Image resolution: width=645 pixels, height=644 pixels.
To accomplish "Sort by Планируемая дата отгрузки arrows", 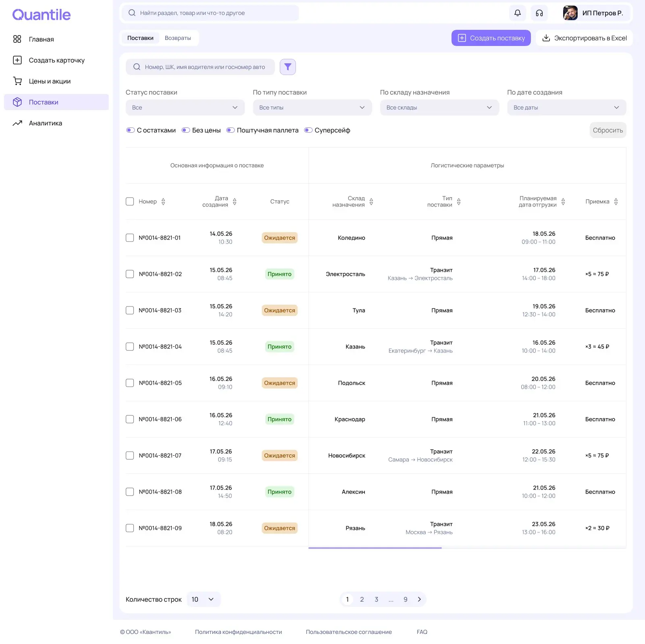I will [x=563, y=202].
